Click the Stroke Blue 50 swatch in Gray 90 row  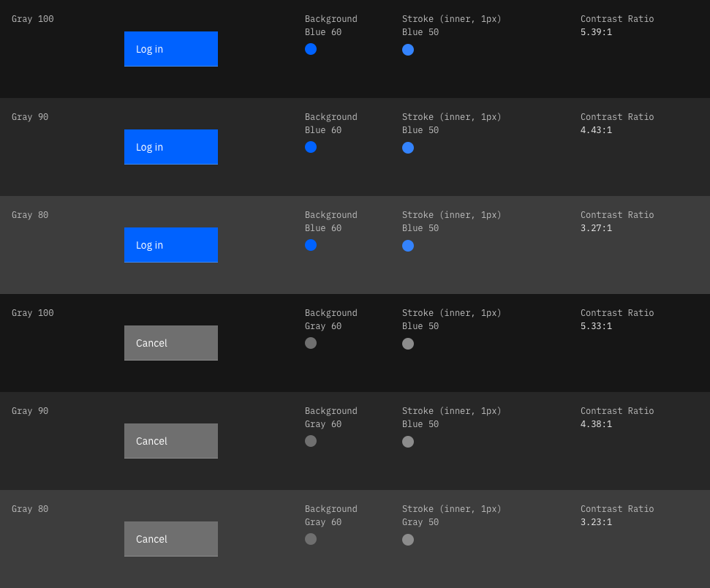pyautogui.click(x=408, y=147)
